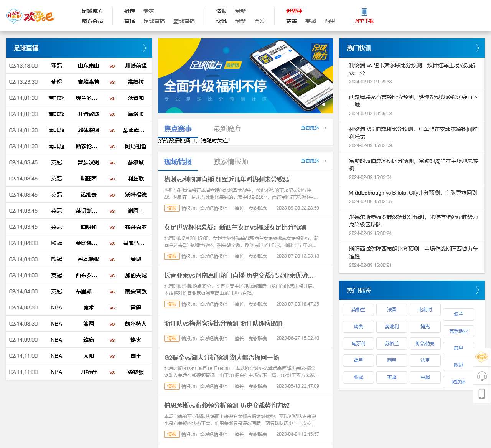Select the 比利时 tag

425,310
